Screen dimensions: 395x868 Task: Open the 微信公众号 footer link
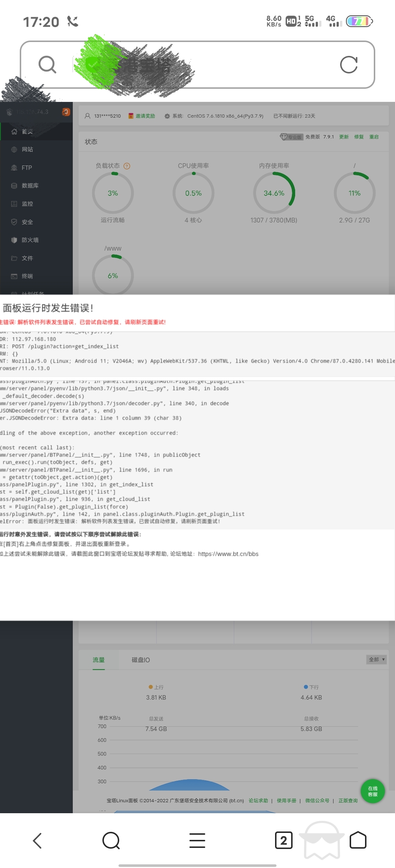(x=317, y=800)
